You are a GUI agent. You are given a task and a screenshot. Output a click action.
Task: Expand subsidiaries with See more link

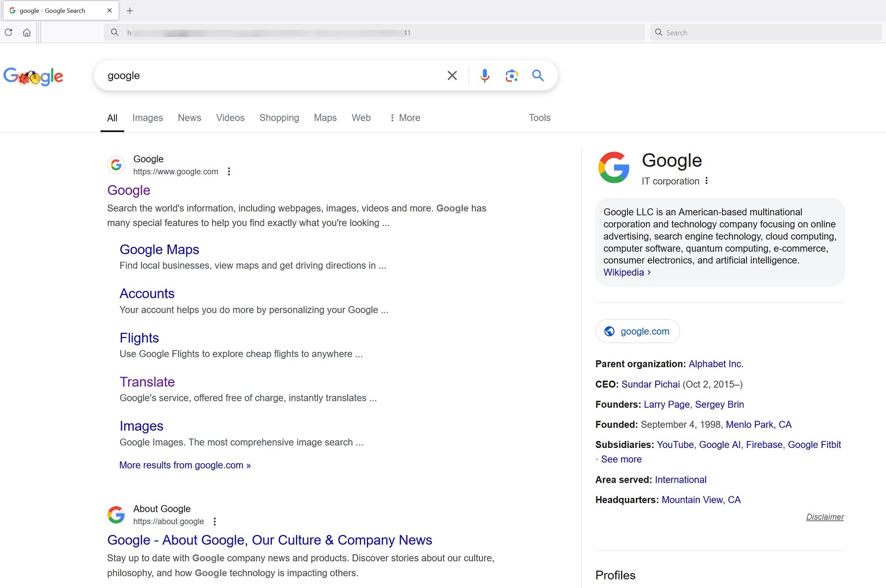tap(621, 459)
